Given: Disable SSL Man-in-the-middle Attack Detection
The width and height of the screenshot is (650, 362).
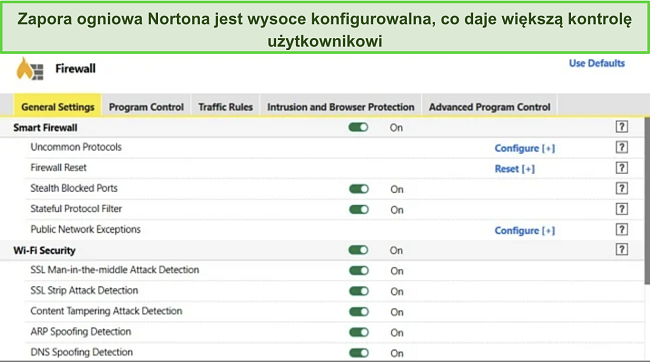Looking at the screenshot, I should pos(359,271).
